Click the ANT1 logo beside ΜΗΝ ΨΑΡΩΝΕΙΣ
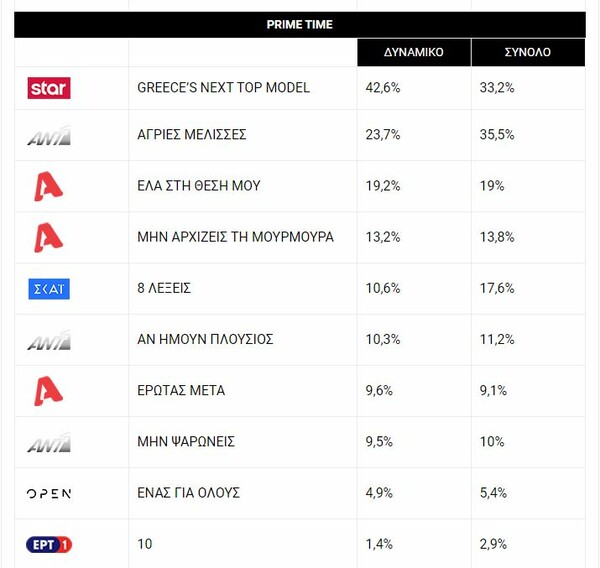This screenshot has width=600, height=568. point(49,442)
